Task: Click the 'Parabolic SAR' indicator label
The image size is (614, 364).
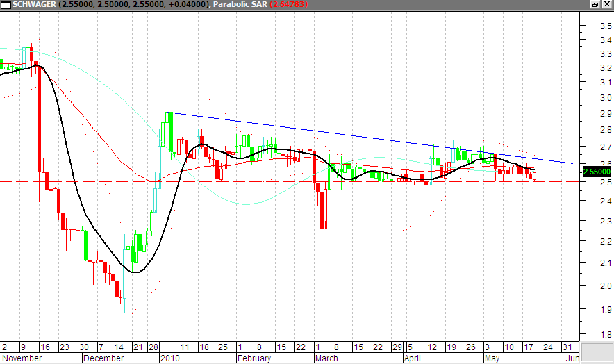Action: (240, 4)
